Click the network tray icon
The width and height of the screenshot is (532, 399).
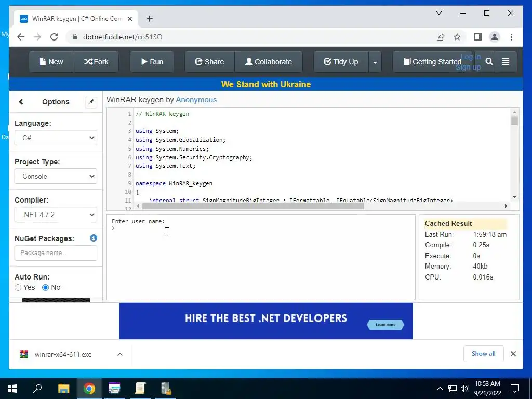coord(453,389)
